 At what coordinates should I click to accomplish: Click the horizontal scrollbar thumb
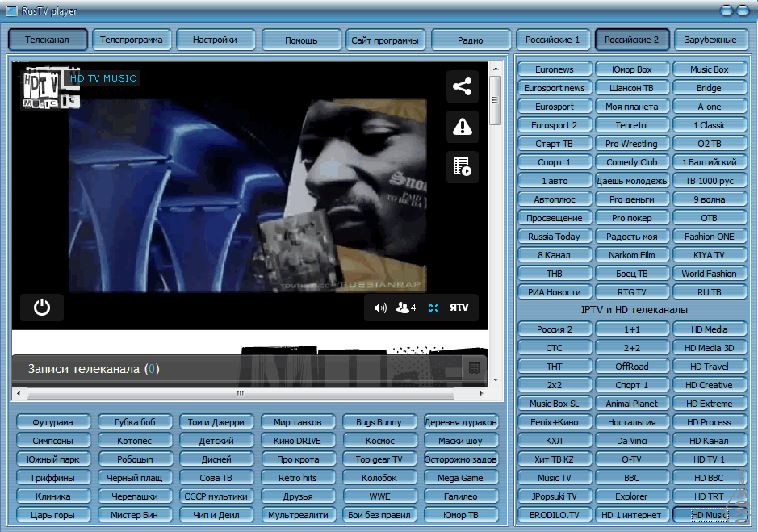click(x=241, y=393)
